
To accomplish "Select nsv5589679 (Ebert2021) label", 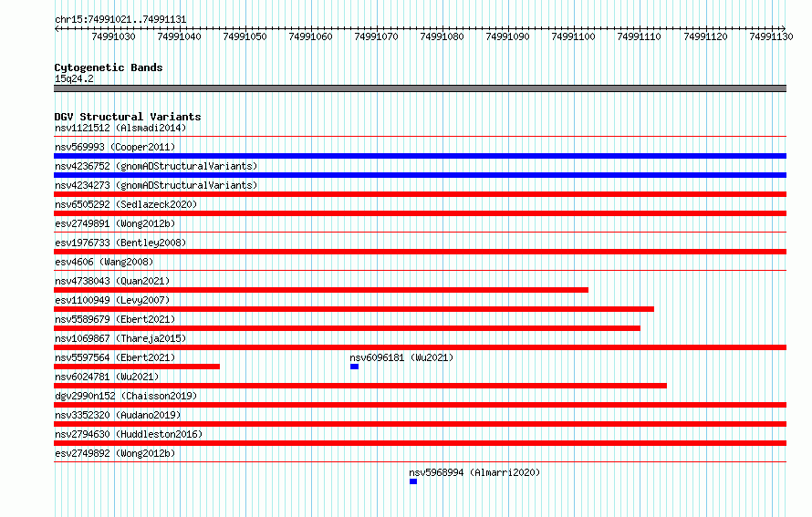I will [x=115, y=319].
